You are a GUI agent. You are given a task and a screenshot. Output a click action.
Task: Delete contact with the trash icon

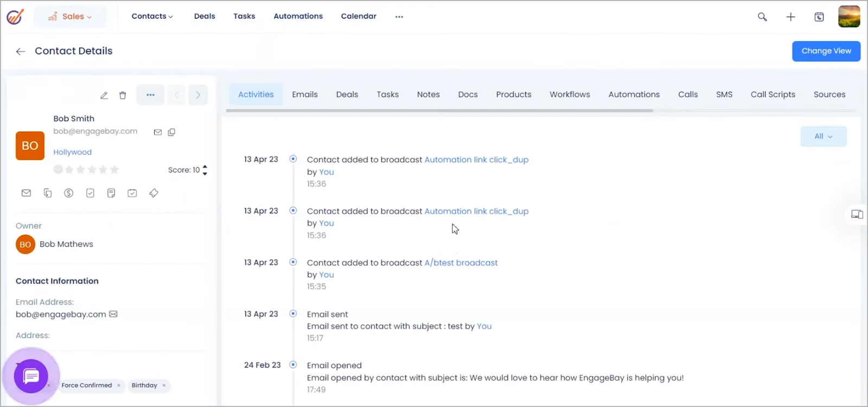coord(123,95)
